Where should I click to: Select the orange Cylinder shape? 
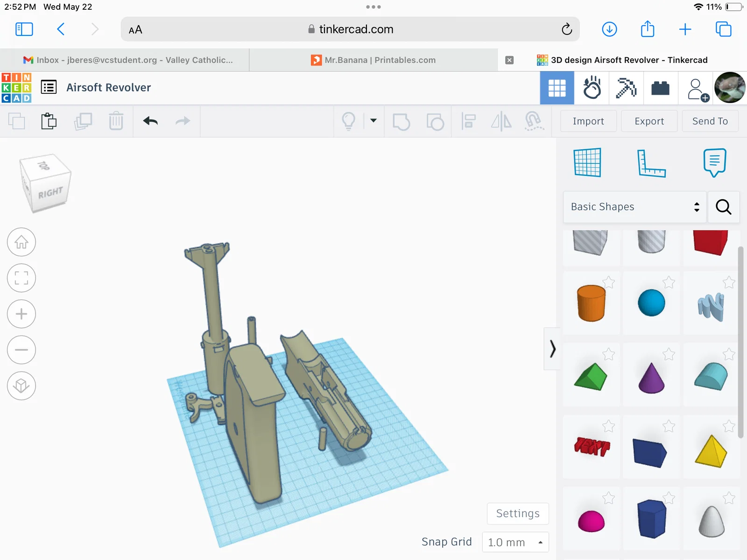[592, 303]
